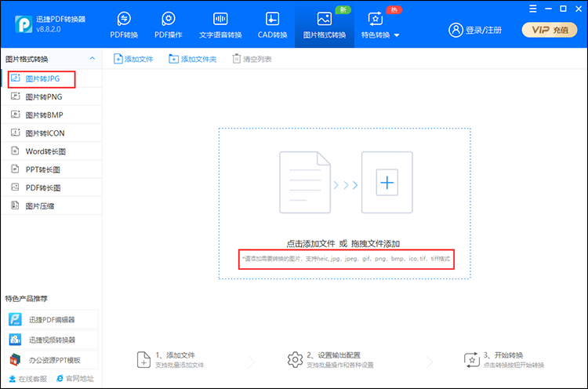The image size is (588, 389).
Task: Select Word转长图 in sidebar
Action: [52, 151]
